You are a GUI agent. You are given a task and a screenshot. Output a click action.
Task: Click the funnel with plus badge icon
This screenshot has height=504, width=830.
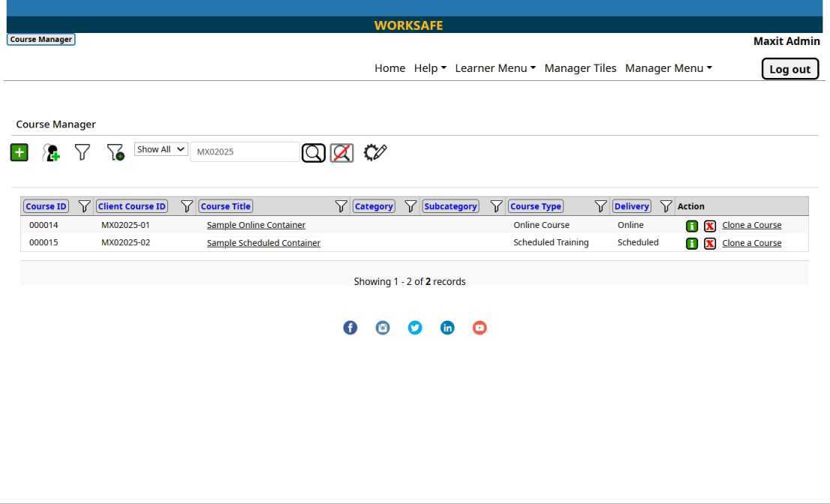coord(115,153)
